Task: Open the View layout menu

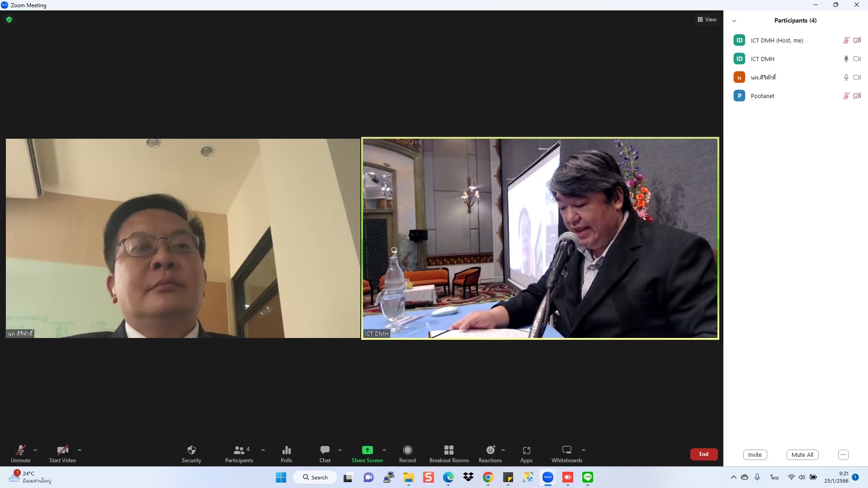Action: tap(707, 19)
